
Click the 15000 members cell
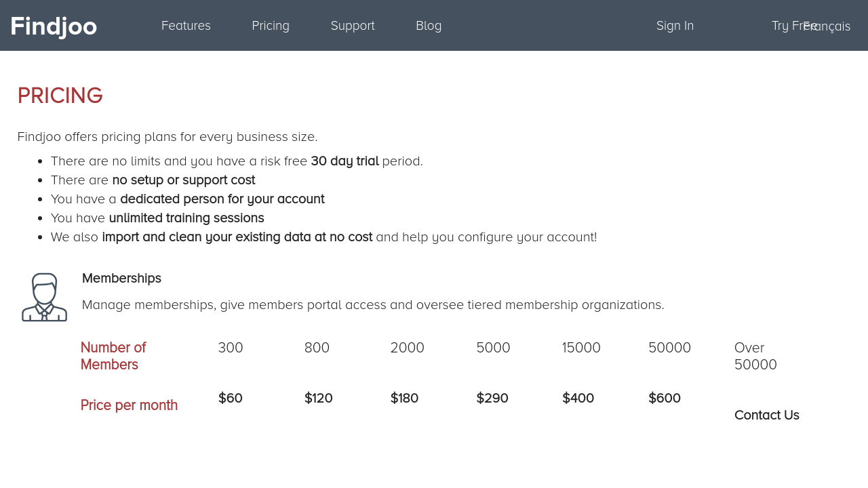click(581, 348)
